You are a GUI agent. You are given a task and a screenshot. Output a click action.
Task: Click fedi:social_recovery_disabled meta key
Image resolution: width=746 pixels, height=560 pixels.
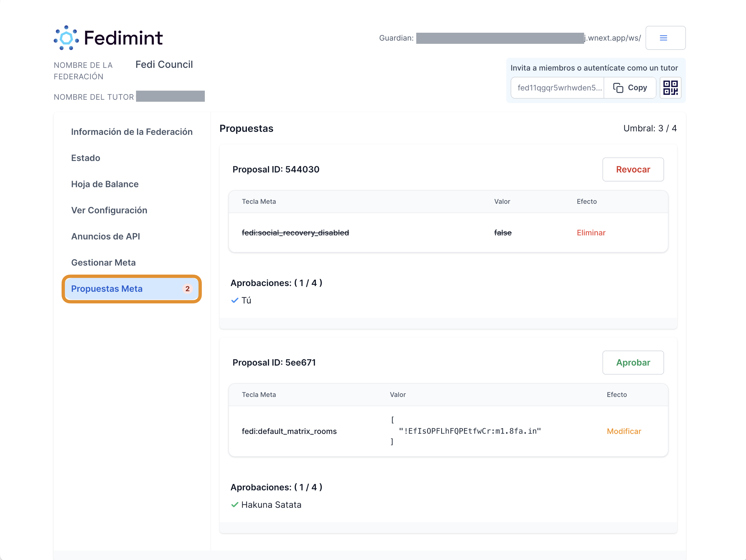click(296, 233)
